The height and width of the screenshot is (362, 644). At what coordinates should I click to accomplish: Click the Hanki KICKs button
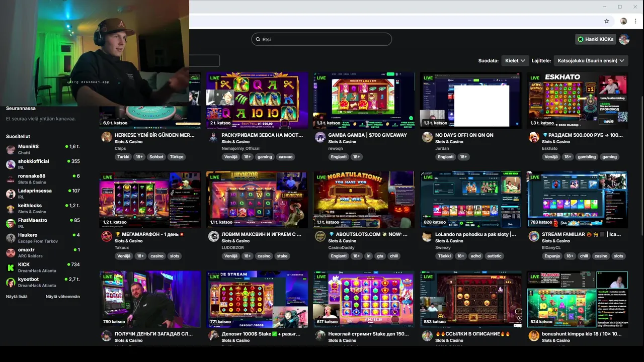pos(596,39)
